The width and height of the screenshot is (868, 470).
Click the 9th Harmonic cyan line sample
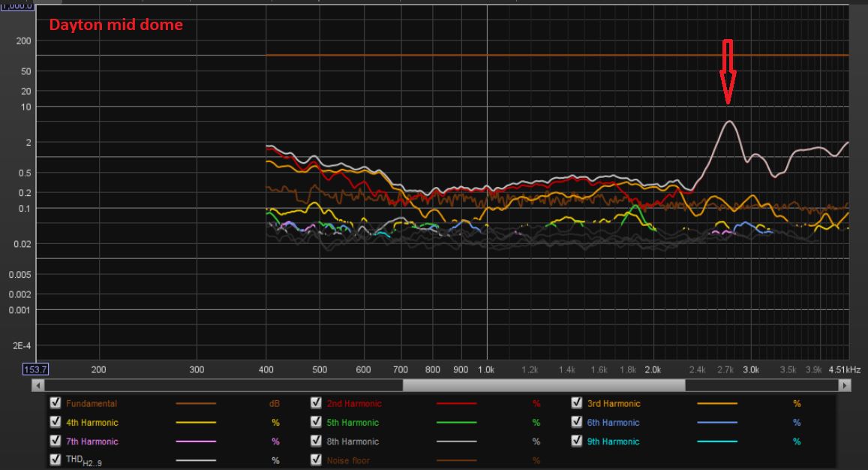coord(717,441)
